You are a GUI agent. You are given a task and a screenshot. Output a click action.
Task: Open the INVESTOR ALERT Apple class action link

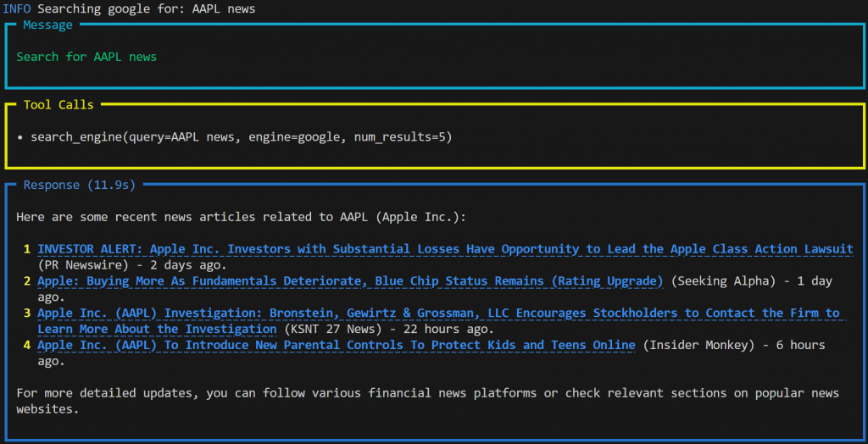coord(445,249)
